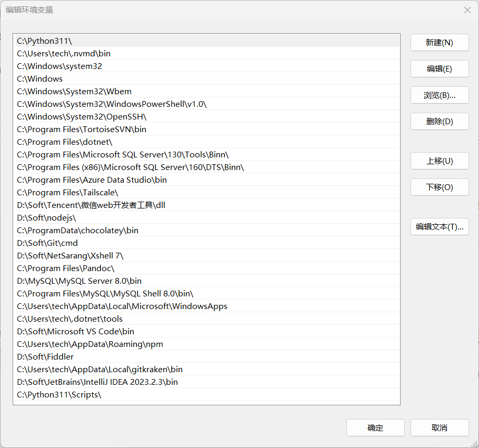Select the C:\Users\tech\.nvmd\bin entry

206,53
